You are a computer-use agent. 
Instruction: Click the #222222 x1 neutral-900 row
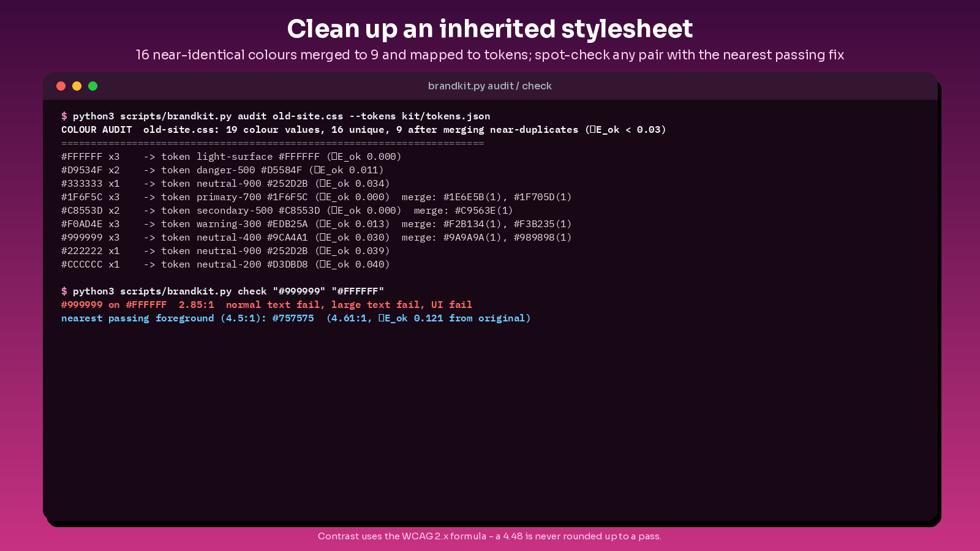(x=225, y=250)
